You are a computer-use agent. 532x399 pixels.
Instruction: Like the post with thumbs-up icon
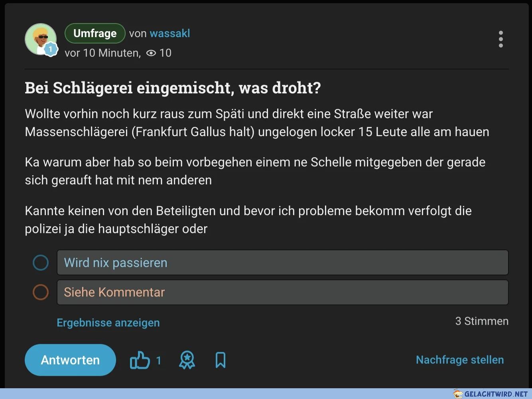point(140,360)
